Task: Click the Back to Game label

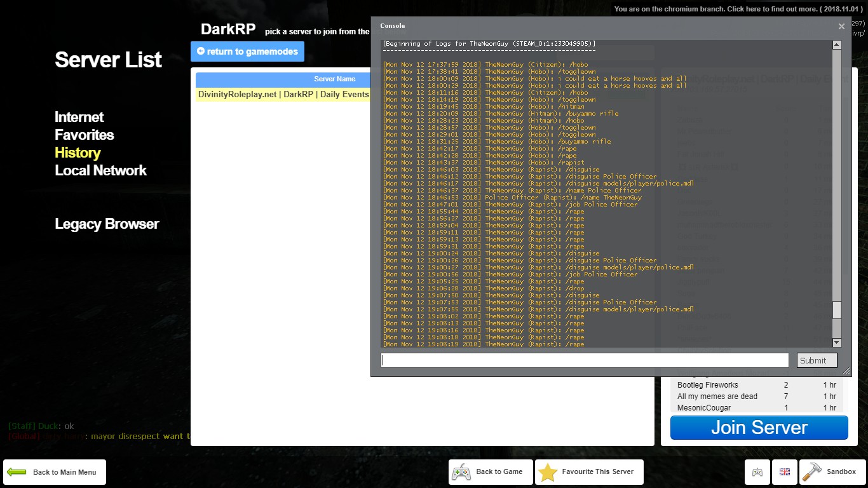Action: click(x=499, y=471)
